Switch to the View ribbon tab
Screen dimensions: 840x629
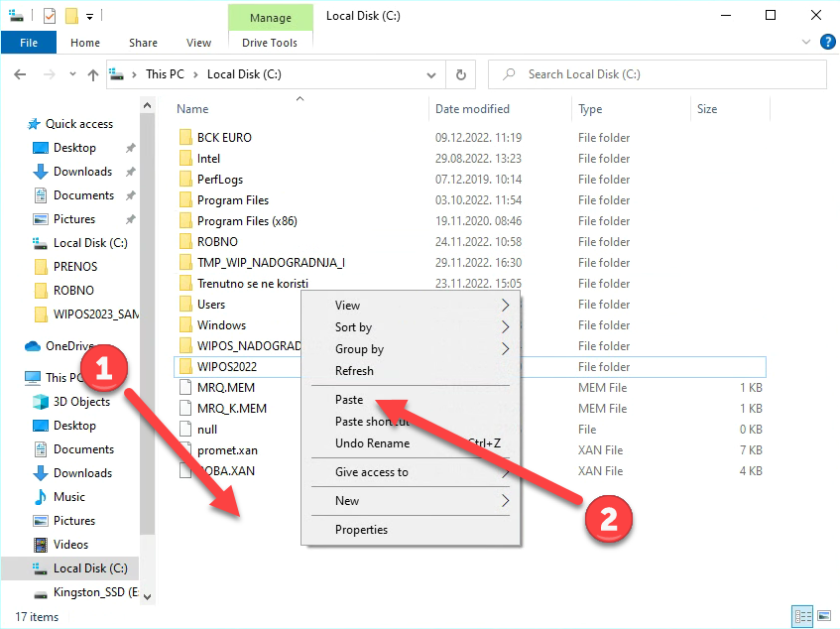pos(198,43)
